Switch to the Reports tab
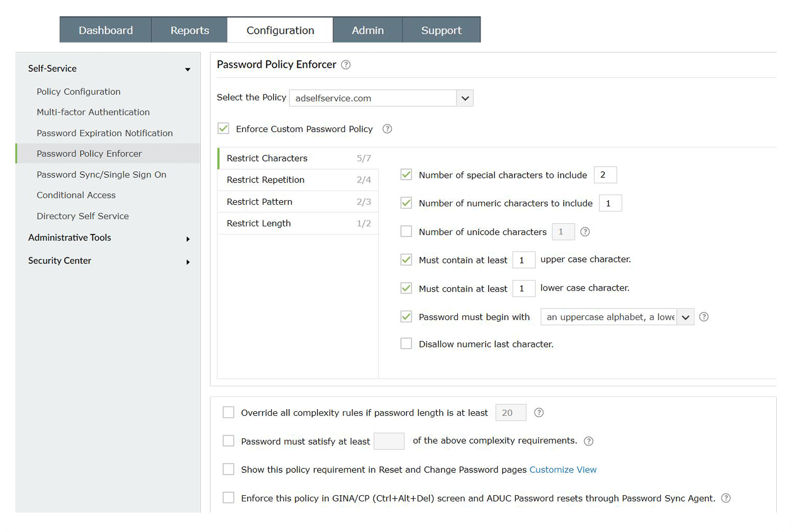This screenshot has height=532, width=792. click(190, 30)
